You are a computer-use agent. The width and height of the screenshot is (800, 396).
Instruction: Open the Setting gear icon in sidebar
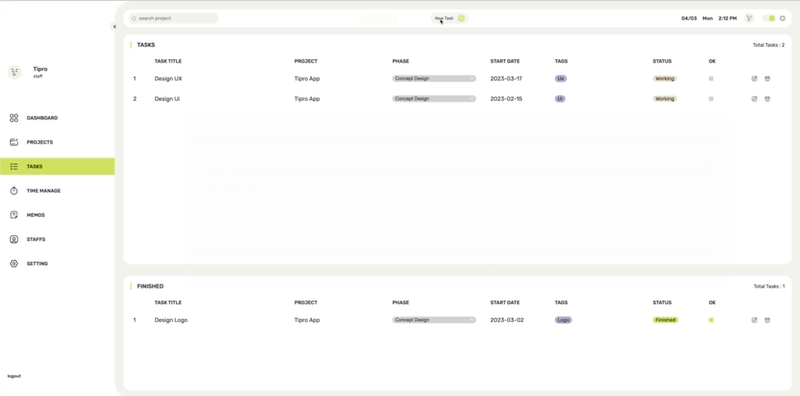coord(14,264)
